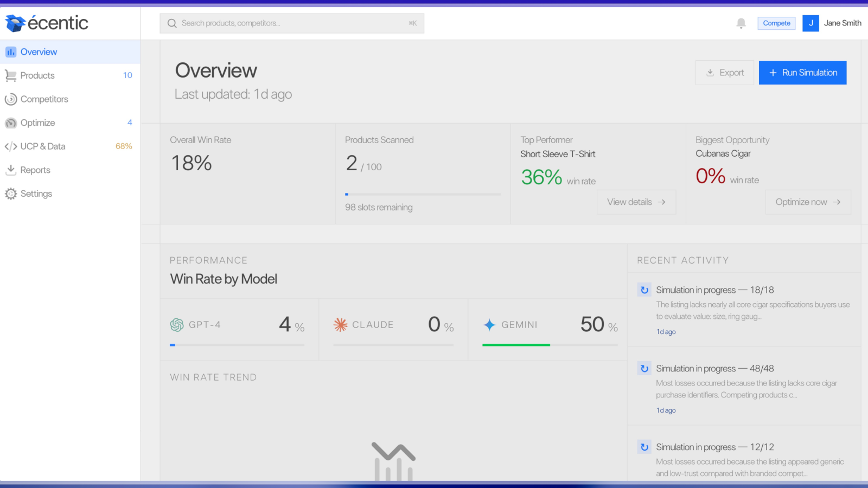Click Optimize now for Cubanas Cigar
This screenshot has width=868, height=488.
(808, 202)
